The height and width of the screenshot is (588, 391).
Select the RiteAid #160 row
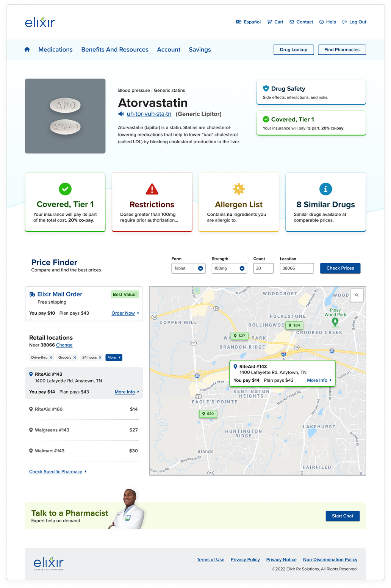[x=84, y=409]
